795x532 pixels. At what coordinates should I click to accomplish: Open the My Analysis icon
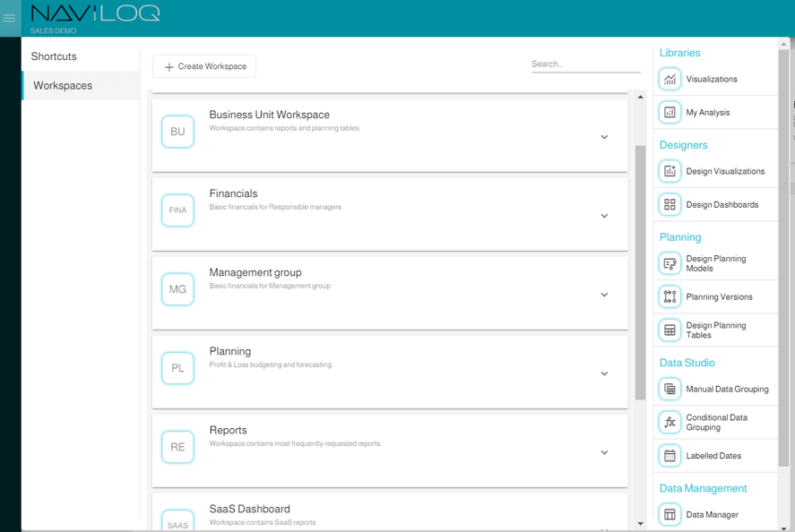[x=670, y=113]
